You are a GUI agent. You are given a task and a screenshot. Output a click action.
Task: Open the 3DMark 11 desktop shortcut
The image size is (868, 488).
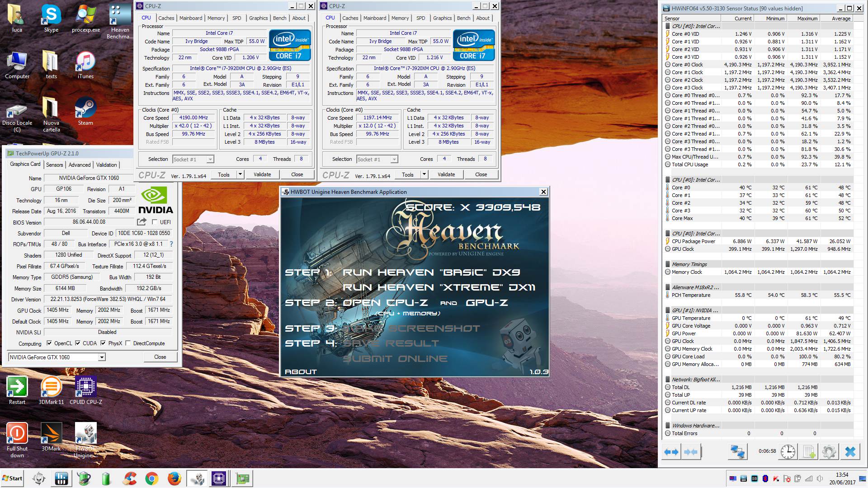[51, 390]
